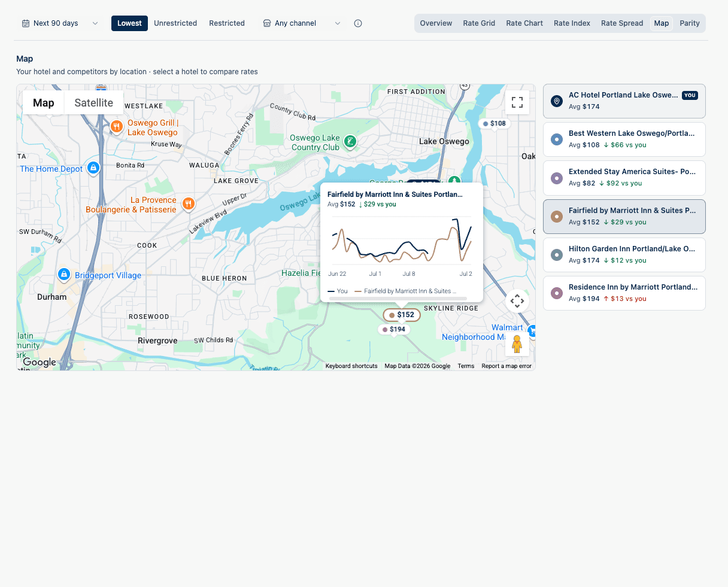This screenshot has height=587, width=728.
Task: Click the La Provence restaurant pin
Action: pyautogui.click(x=189, y=204)
